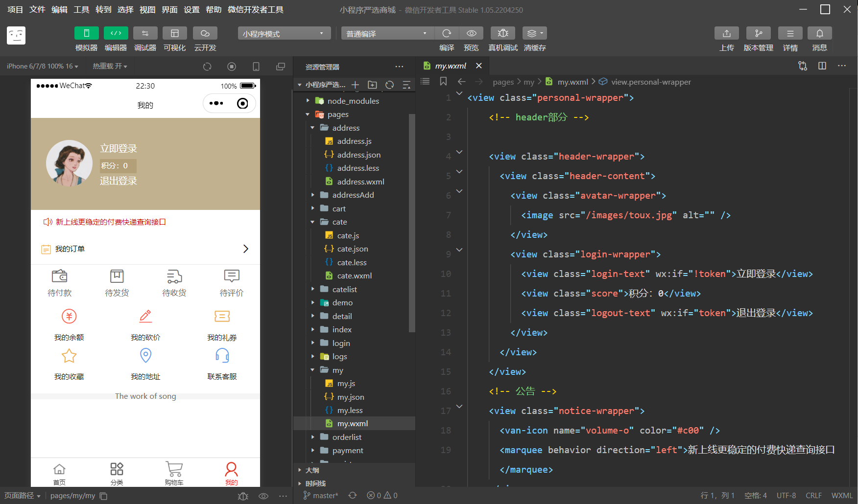Create a new folder in explorer
The image size is (858, 504).
[x=372, y=85]
